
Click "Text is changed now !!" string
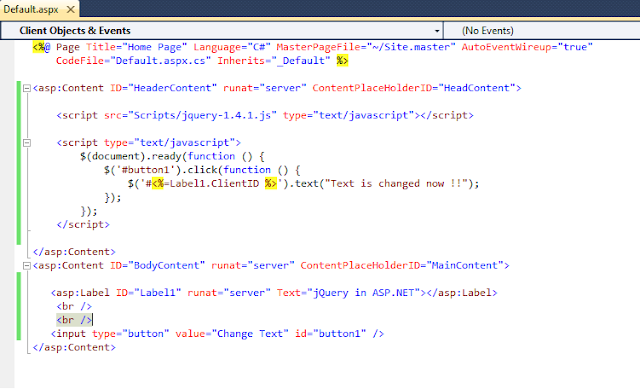396,184
